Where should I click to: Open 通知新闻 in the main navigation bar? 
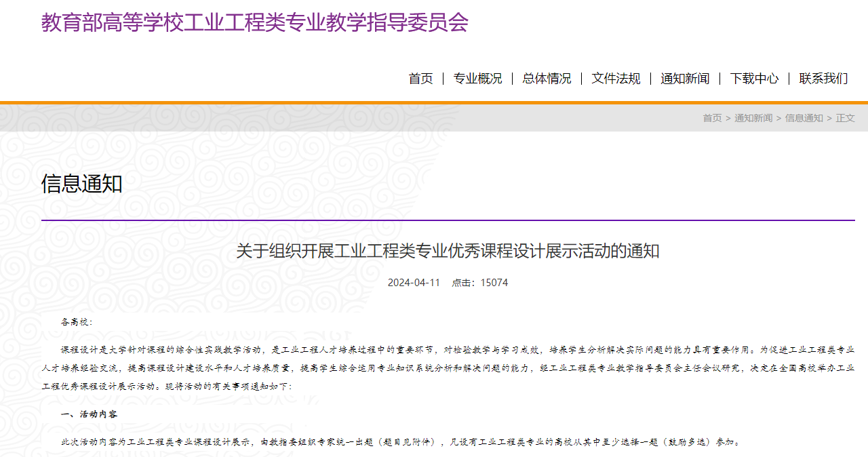685,79
